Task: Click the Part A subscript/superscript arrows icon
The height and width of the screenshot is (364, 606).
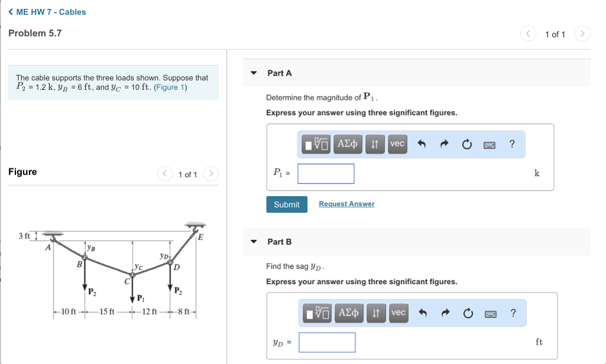Action: tap(374, 144)
